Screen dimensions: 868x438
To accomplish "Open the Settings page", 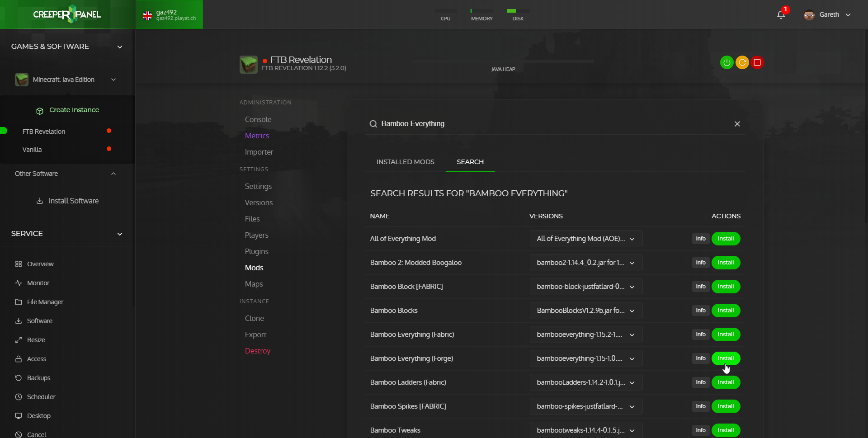I will [258, 186].
